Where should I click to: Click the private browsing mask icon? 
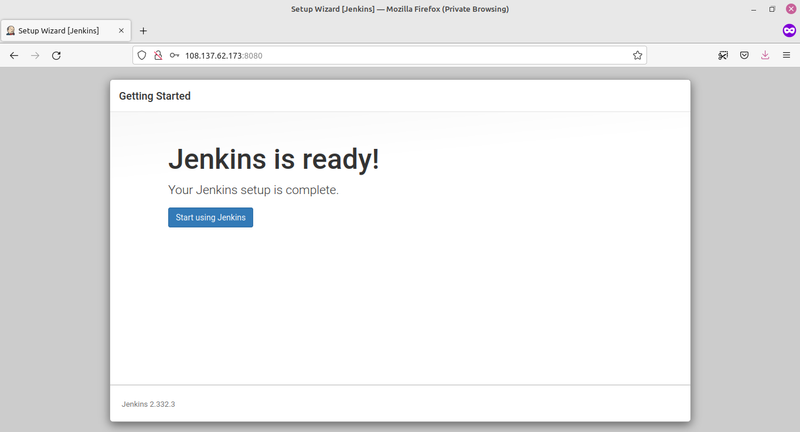789,31
